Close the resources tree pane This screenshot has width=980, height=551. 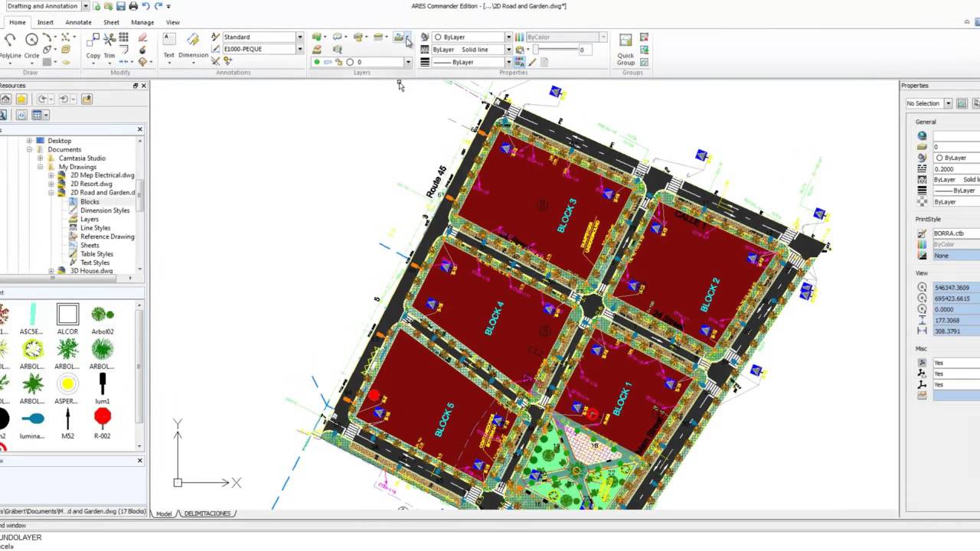point(140,129)
